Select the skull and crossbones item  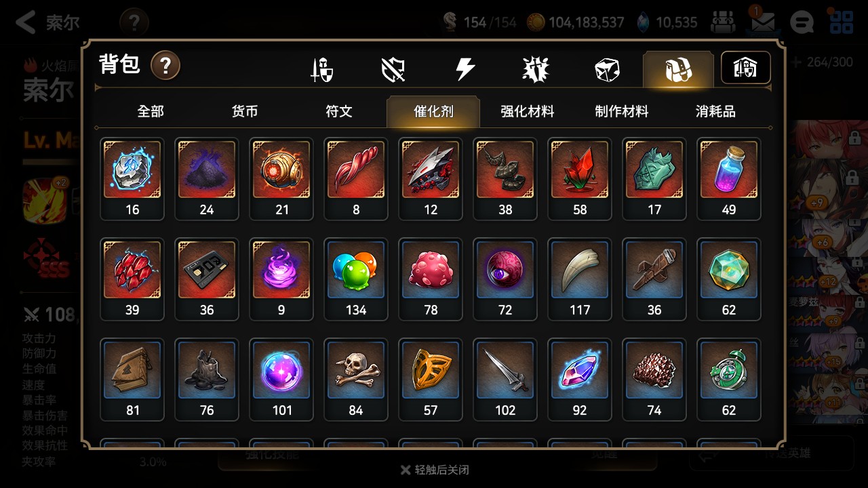(x=356, y=380)
